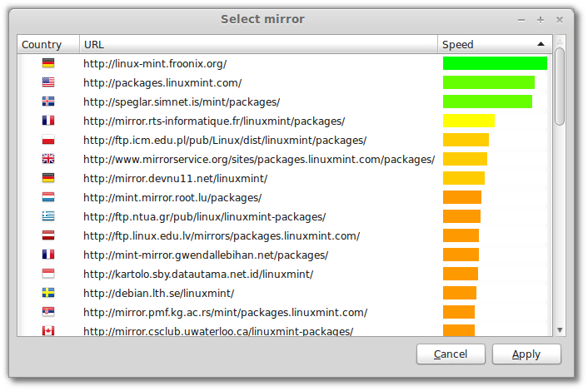Select the www.mirrorservice.org mirror URL
This screenshot has width=588, height=391.
[x=259, y=159]
